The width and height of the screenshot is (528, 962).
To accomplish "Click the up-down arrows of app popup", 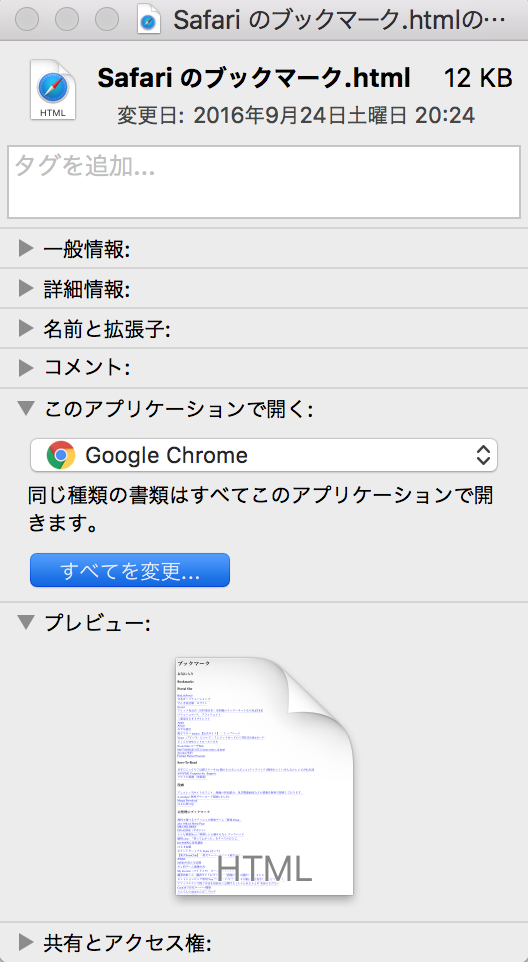I will [x=483, y=455].
